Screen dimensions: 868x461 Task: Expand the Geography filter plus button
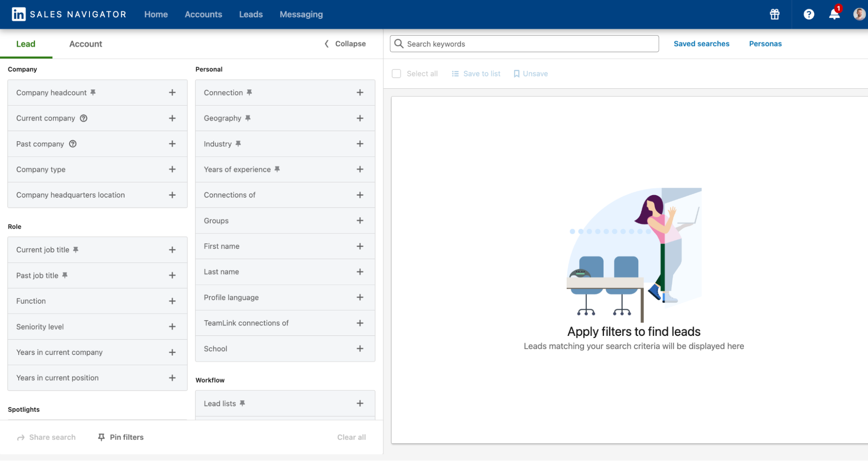360,118
